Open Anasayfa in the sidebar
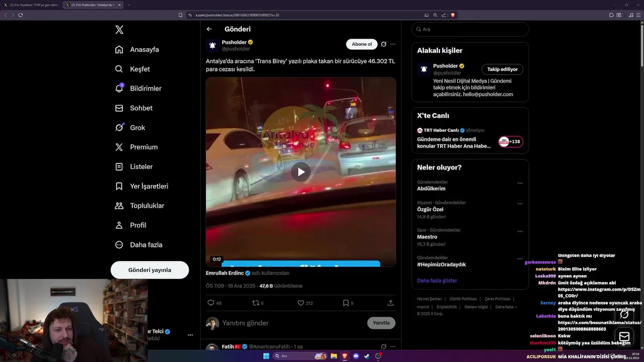Viewport: 644px width, 362px height. [137, 49]
